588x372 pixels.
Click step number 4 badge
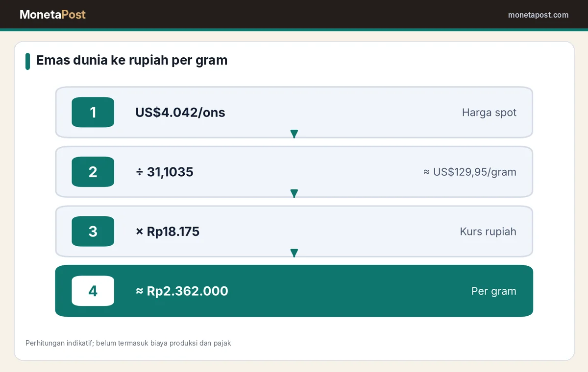pyautogui.click(x=93, y=291)
